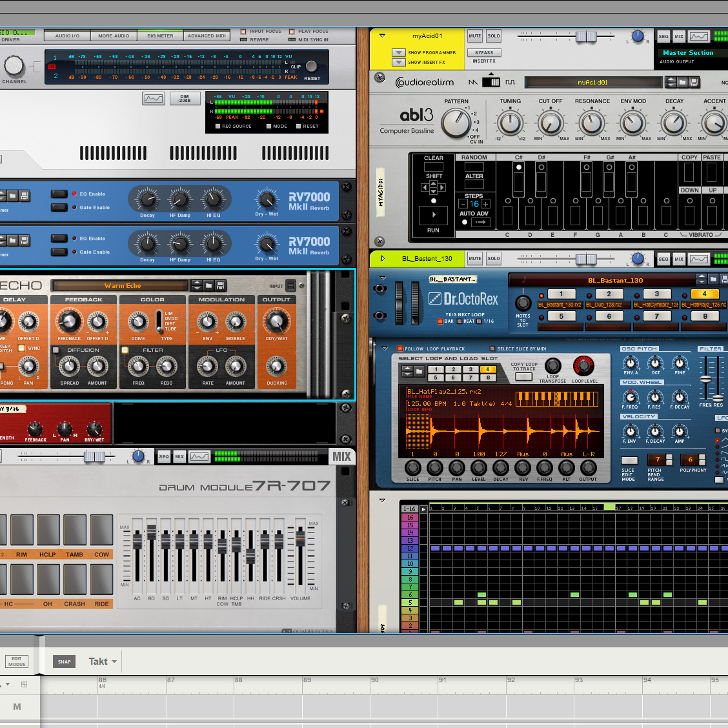Viewport: 728px width, 728px height.
Task: Set TRIG NEXT LOOP to BEAT
Action: click(x=459, y=322)
